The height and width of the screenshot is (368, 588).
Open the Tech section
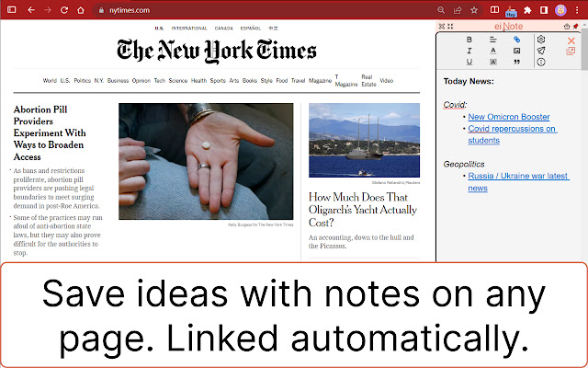click(160, 80)
